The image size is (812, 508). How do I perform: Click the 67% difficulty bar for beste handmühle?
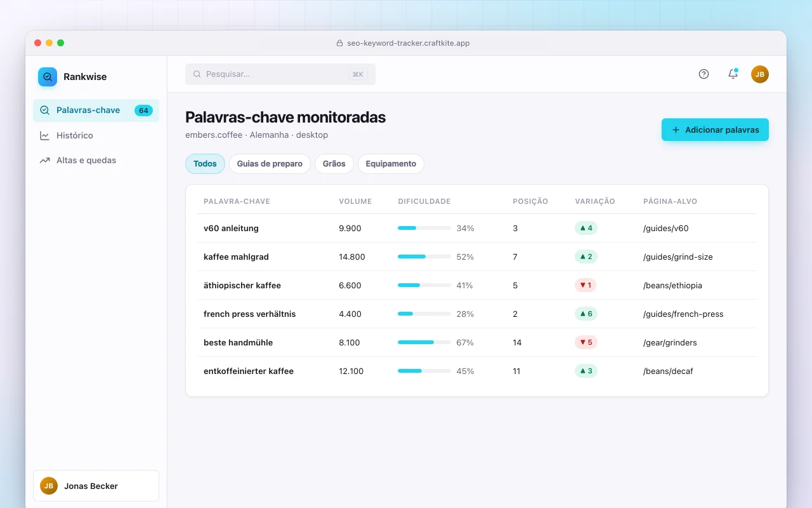click(424, 342)
